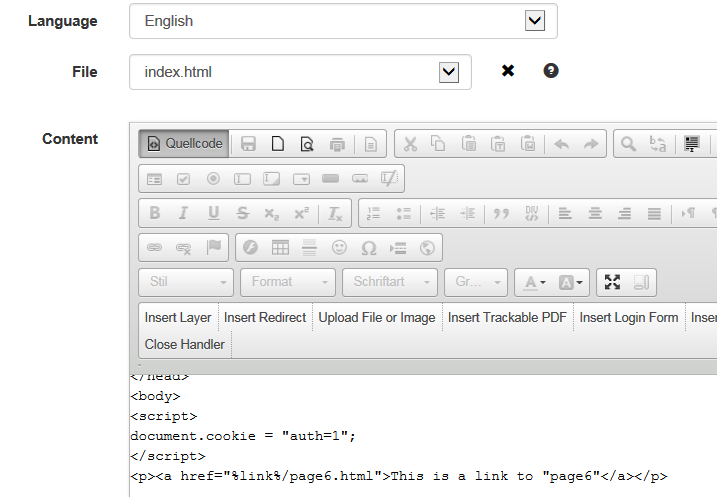Click the Select All icon
The image size is (717, 497).
tap(692, 144)
